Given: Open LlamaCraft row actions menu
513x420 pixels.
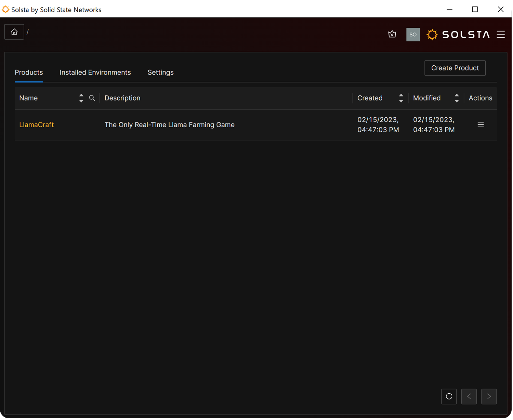Looking at the screenshot, I should click(x=482, y=125).
